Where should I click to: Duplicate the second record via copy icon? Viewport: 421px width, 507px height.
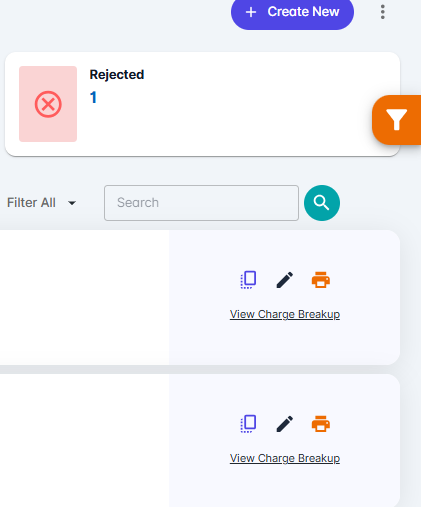click(248, 424)
